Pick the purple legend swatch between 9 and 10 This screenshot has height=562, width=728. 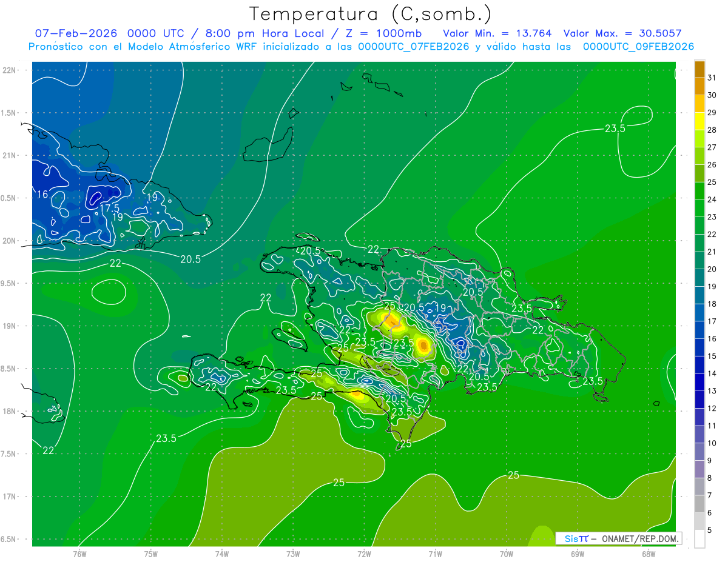tap(699, 452)
